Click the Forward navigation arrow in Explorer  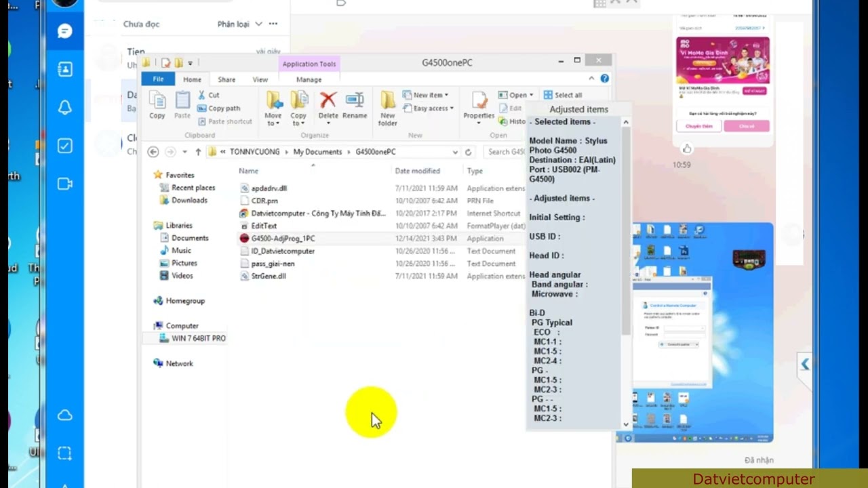tap(170, 152)
